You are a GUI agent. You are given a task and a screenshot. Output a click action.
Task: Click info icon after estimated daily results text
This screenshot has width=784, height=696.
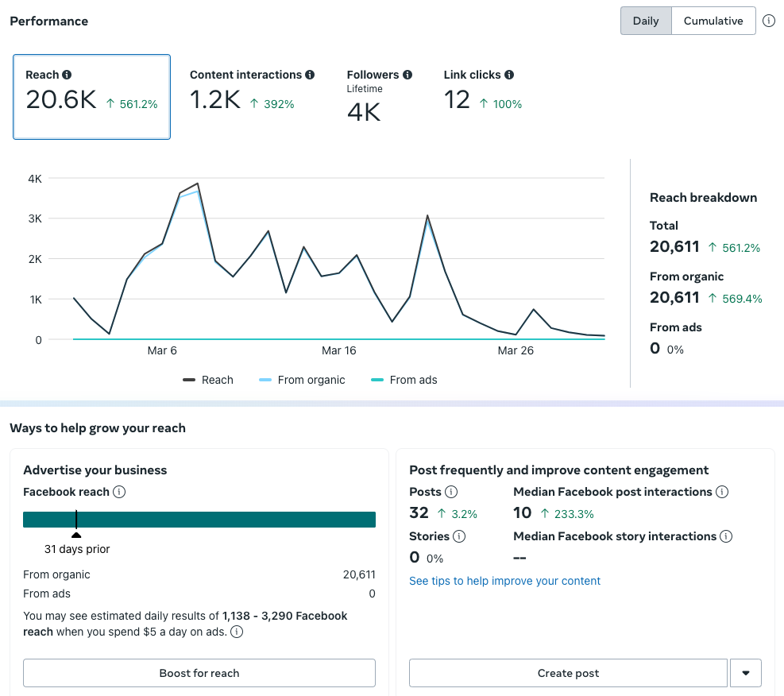tap(237, 632)
